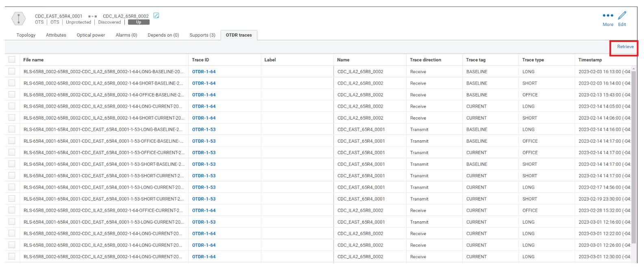Open OTDR-1-53 link in the 2023-03-01 12:16:00 row
The height and width of the screenshot is (268, 644).
[x=204, y=222]
